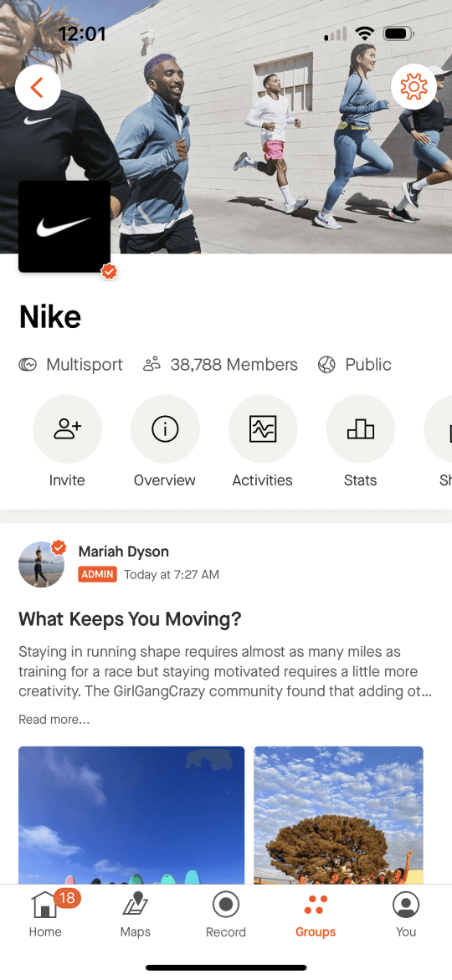Open the Stats podium icon
The width and height of the screenshot is (452, 980).
point(361,428)
